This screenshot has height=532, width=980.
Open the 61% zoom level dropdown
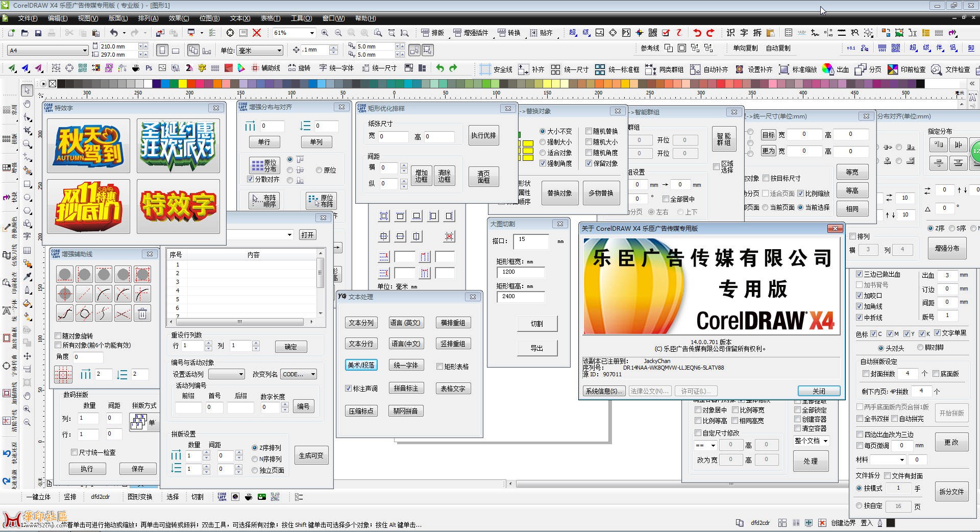click(312, 33)
